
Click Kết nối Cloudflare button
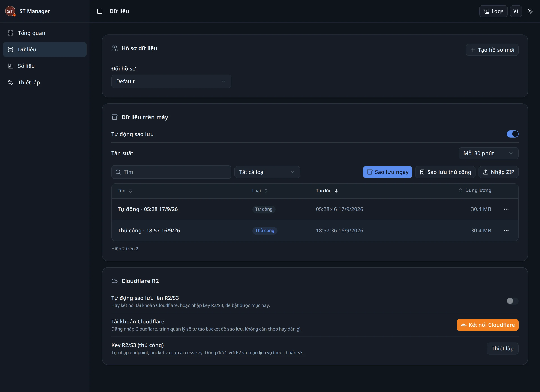tap(487, 325)
